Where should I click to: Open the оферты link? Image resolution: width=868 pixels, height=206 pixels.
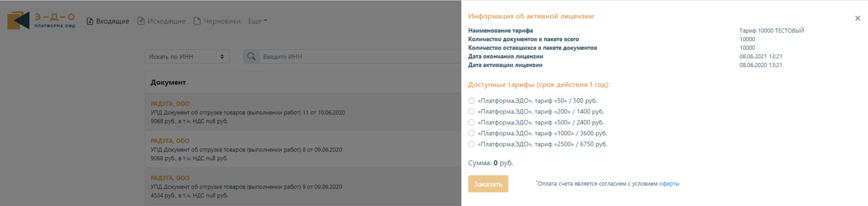[x=669, y=183]
